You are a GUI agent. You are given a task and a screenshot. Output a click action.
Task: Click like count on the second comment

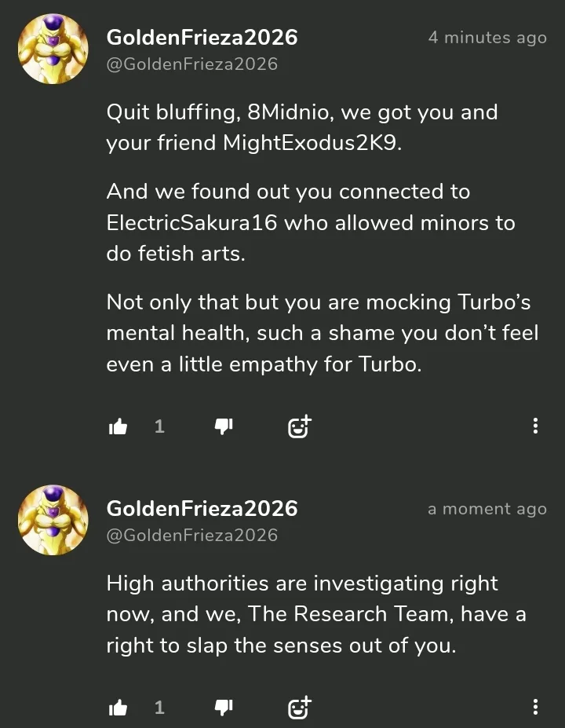point(159,708)
